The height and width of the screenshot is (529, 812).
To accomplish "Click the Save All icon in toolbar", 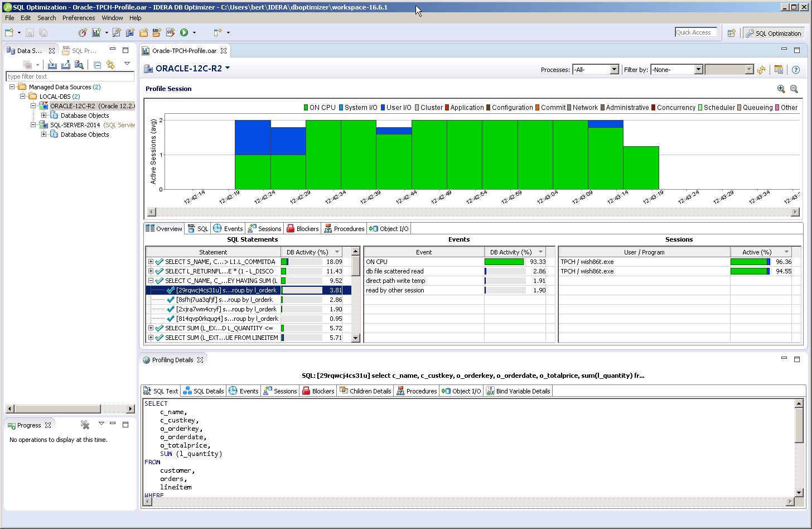I will click(x=43, y=33).
